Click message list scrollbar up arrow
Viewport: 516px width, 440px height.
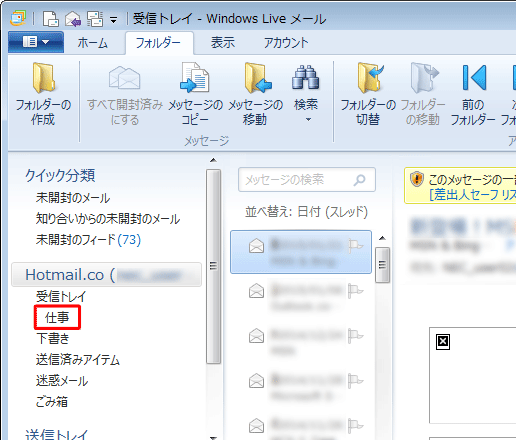382,238
